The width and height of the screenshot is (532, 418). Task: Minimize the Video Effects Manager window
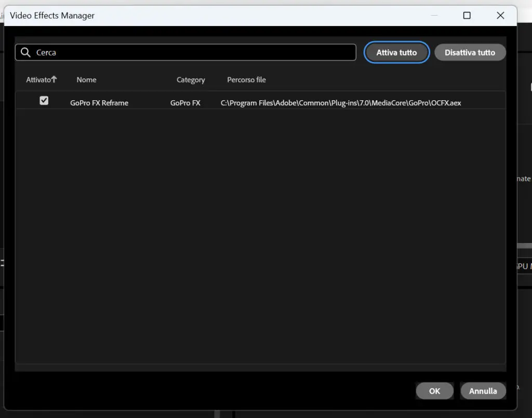tap(434, 15)
